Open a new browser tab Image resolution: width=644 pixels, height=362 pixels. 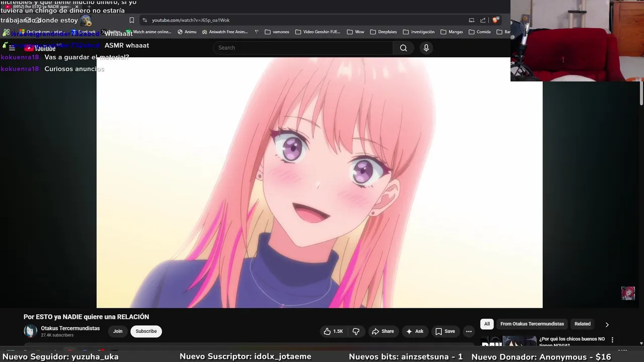click(x=89, y=7)
